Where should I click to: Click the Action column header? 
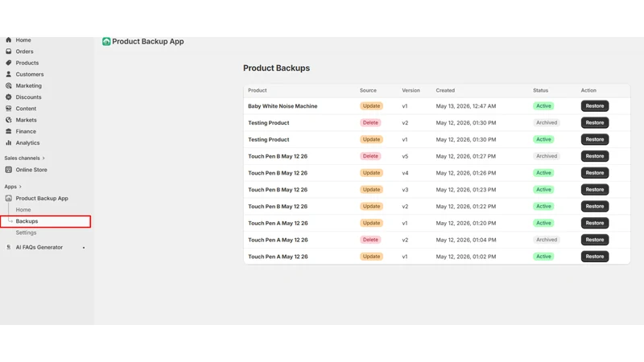pos(588,90)
